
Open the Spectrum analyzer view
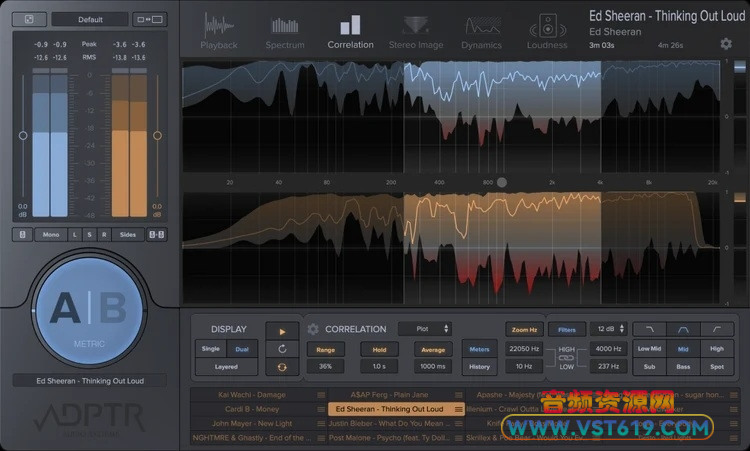coord(285,33)
